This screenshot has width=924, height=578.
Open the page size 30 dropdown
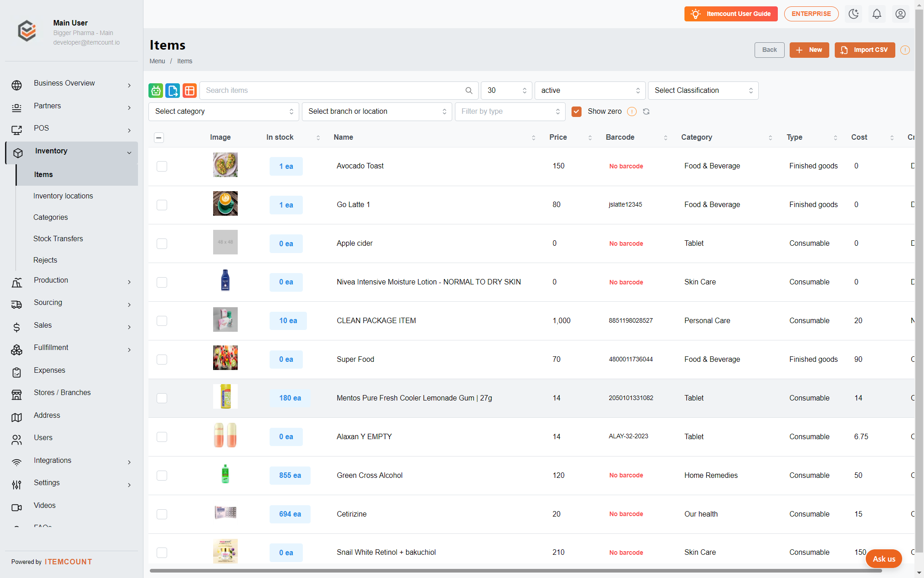coord(506,91)
